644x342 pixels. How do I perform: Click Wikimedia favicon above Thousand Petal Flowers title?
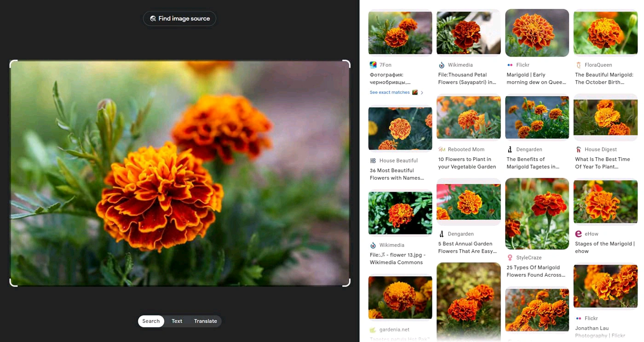(x=442, y=65)
